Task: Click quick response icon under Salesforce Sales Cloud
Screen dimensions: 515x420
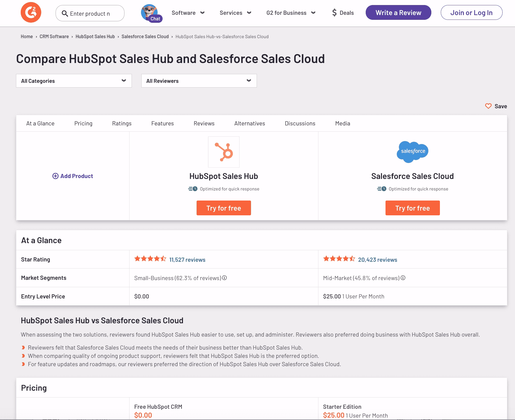Action: tap(382, 189)
